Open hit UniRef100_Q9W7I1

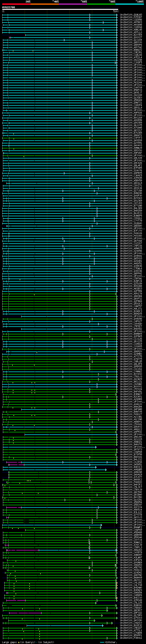click(x=131, y=103)
